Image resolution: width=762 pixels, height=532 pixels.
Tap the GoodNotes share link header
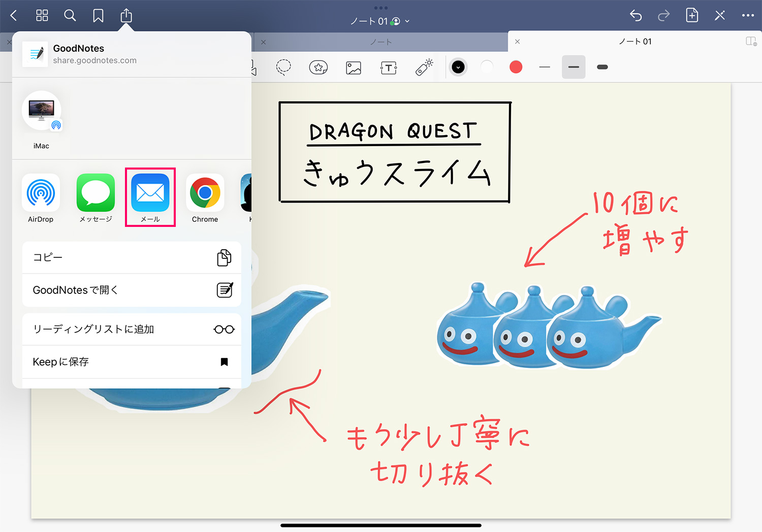(132, 54)
